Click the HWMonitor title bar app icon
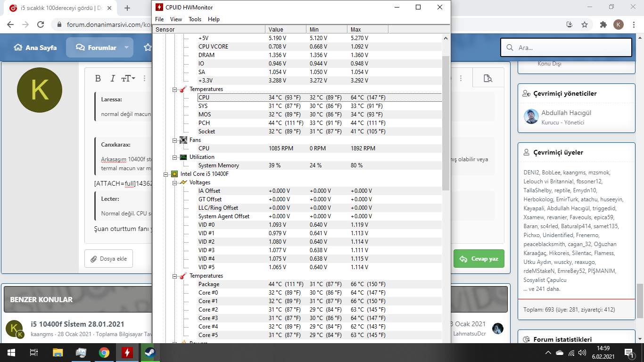644x362 pixels. [x=159, y=7]
